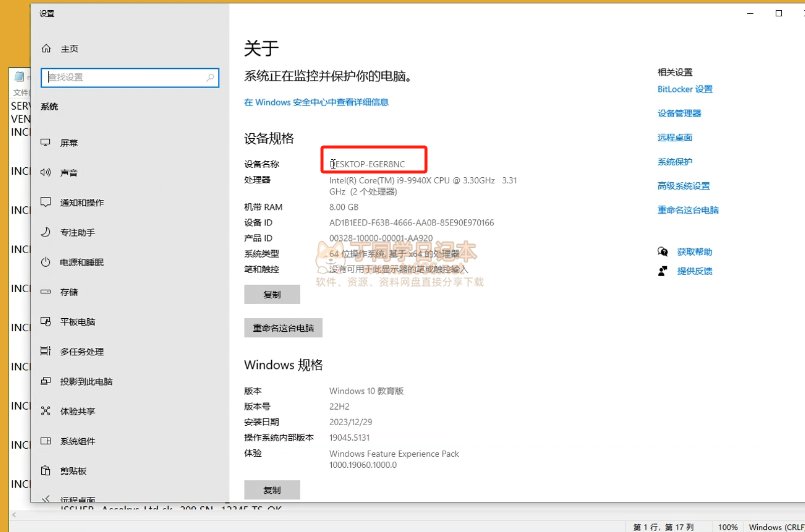Click the Home (主页) icon in sidebar
Screen dimensions: 805x532
coord(46,49)
